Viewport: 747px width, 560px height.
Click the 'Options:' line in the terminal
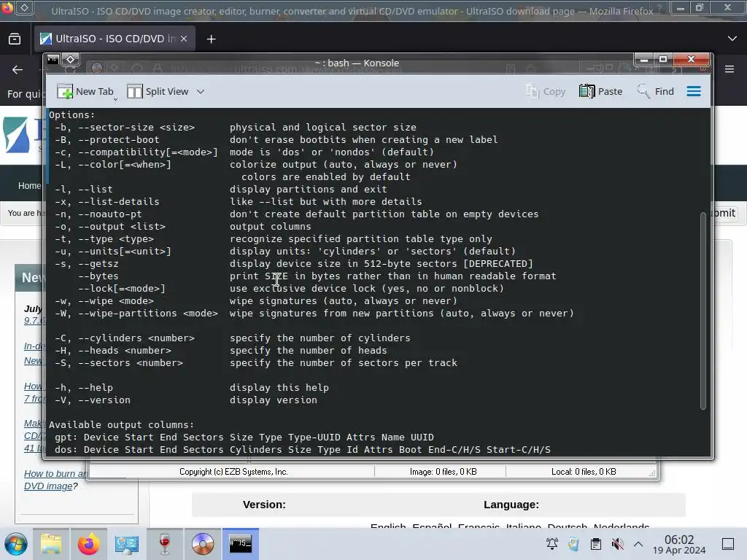(x=72, y=114)
